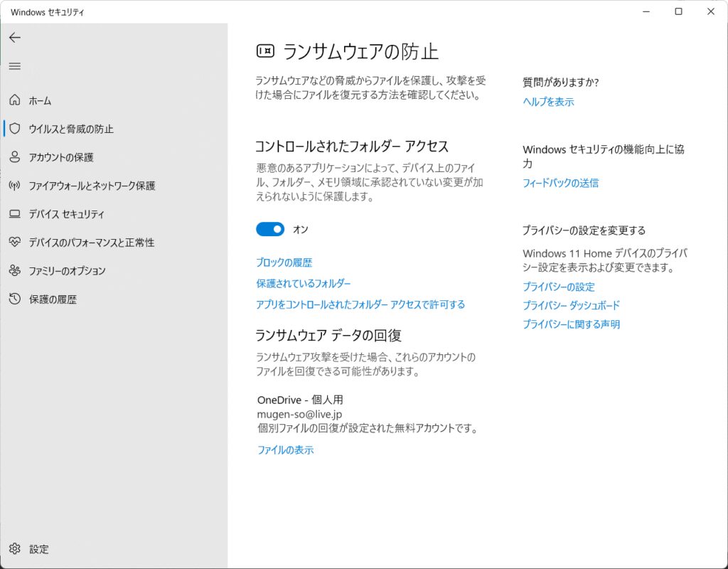Click the home icon beside ホーム
The height and width of the screenshot is (569, 728).
tap(15, 100)
